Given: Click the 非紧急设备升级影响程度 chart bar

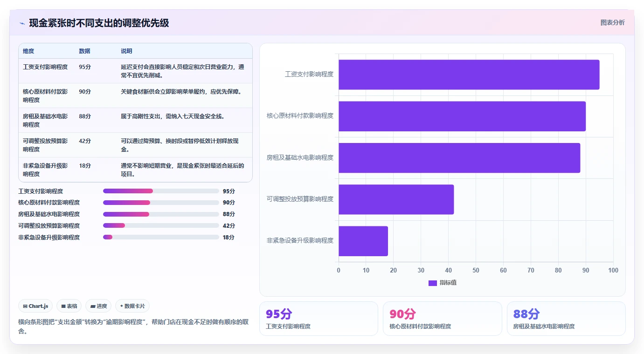Looking at the screenshot, I should [363, 241].
